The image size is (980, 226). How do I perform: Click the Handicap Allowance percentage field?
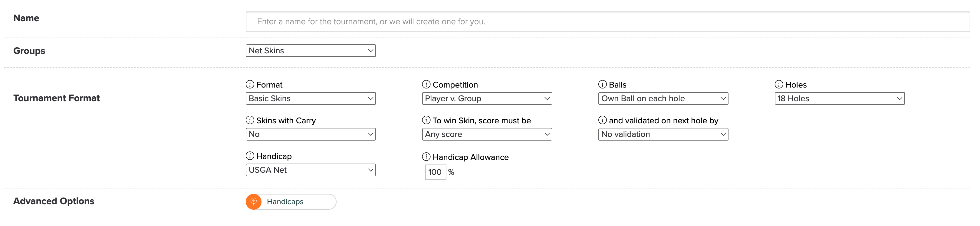pos(436,172)
